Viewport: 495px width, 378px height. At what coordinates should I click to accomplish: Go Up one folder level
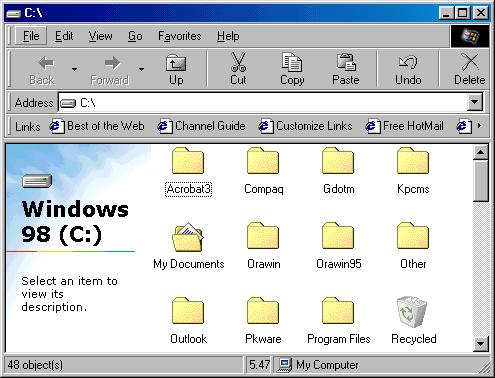(x=176, y=69)
